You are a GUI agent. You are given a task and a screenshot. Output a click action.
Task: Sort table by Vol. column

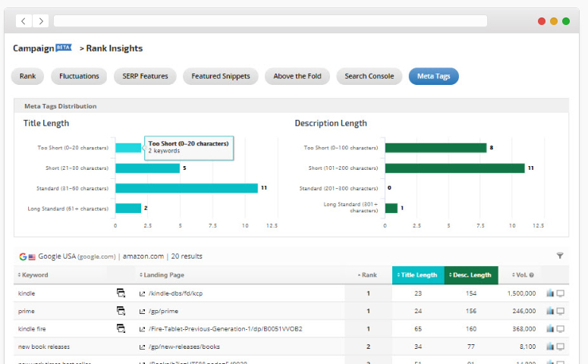[x=522, y=275]
